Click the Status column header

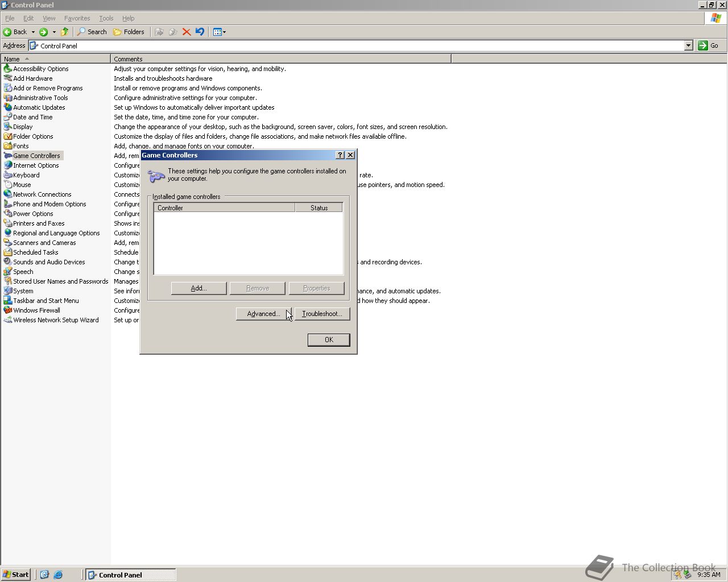point(319,207)
